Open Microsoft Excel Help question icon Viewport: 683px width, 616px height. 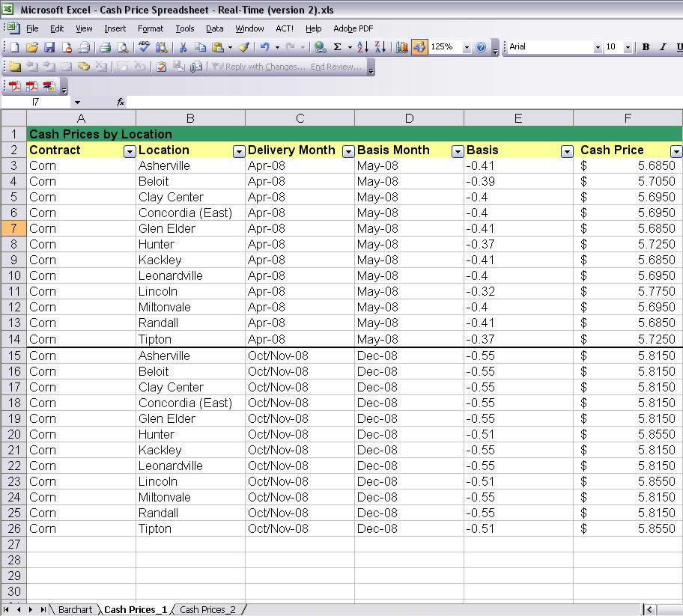click(481, 47)
